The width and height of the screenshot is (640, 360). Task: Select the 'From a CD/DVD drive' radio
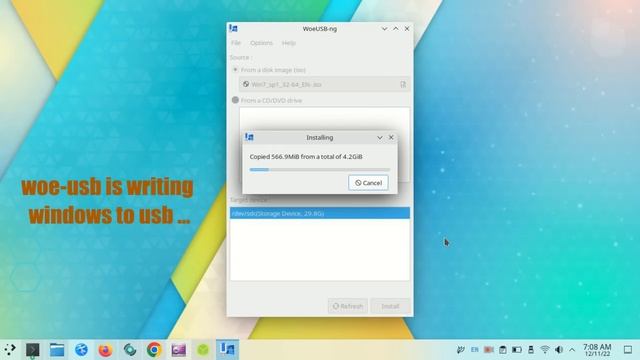(x=235, y=100)
